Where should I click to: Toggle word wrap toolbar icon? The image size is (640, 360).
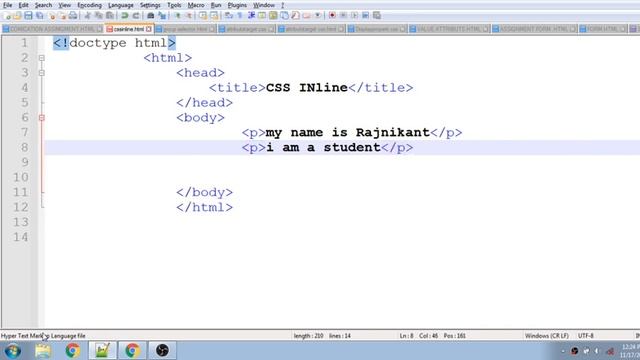(229, 16)
